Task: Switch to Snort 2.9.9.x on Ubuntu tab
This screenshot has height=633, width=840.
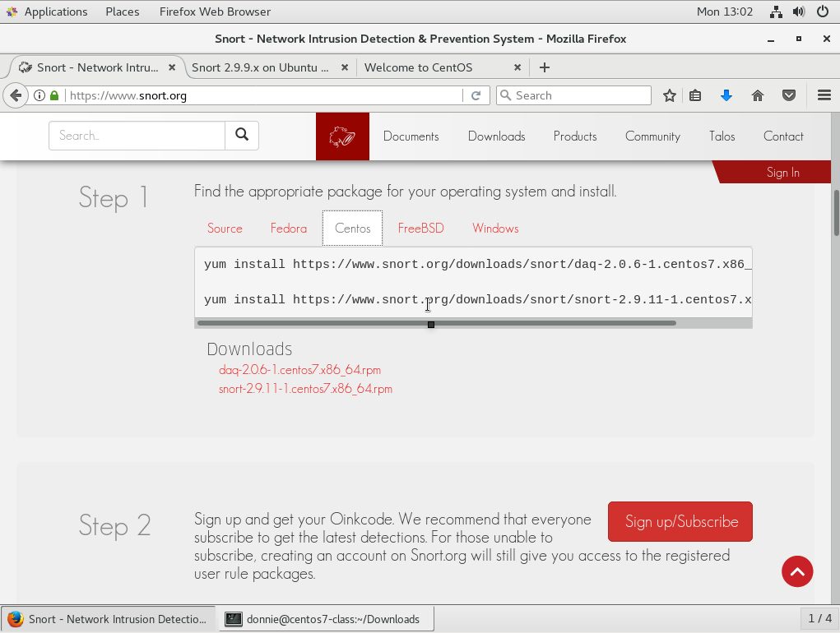Action: [x=260, y=67]
